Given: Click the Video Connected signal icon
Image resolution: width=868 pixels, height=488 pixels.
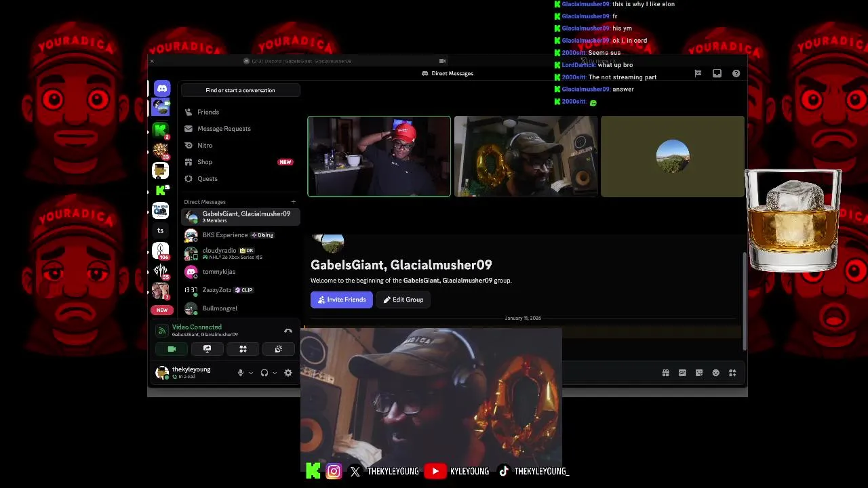Looking at the screenshot, I should [x=161, y=331].
